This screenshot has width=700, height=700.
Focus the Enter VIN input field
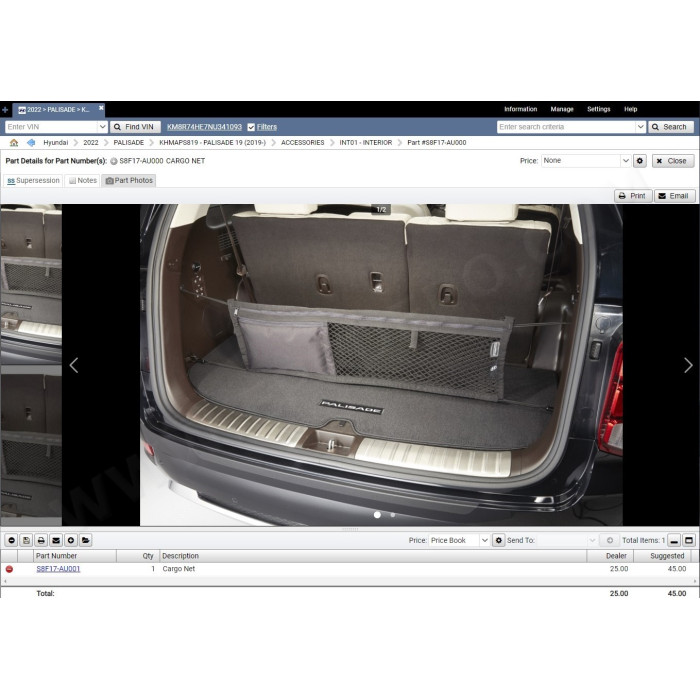coord(51,127)
